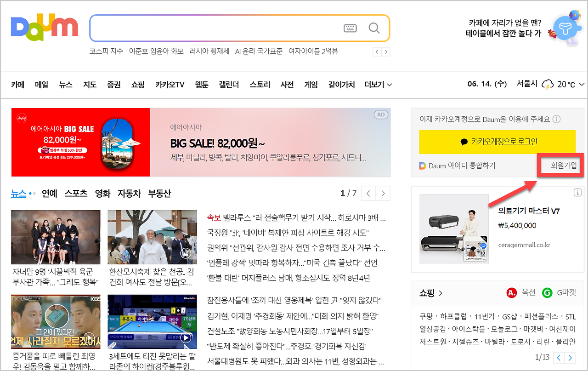Screen dimensions: 588x371
Task: Open the 웹툰 menu
Action: (202, 85)
